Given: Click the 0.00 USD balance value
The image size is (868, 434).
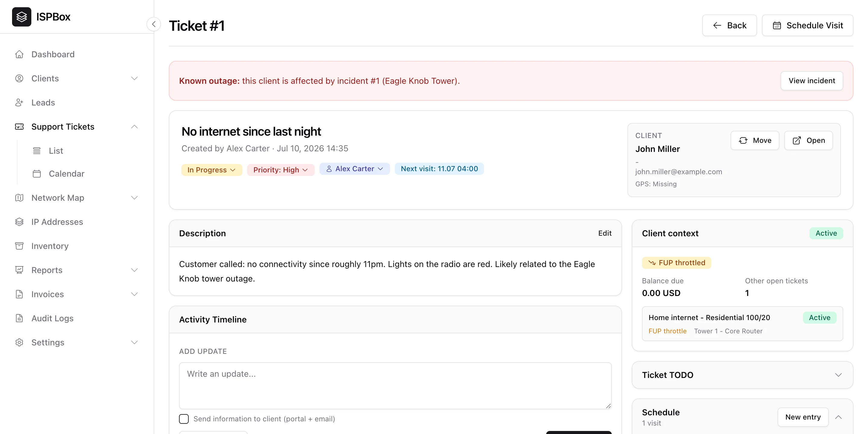Looking at the screenshot, I should pyautogui.click(x=661, y=293).
